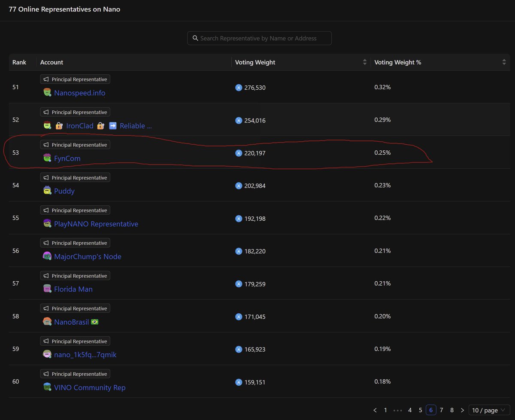The height and width of the screenshot is (420, 515).
Task: Click the Nano currency icon beside 179,259
Action: [239, 284]
